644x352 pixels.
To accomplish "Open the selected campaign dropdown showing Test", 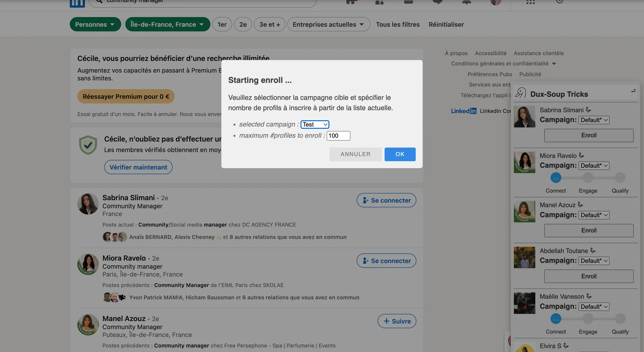I will (315, 124).
